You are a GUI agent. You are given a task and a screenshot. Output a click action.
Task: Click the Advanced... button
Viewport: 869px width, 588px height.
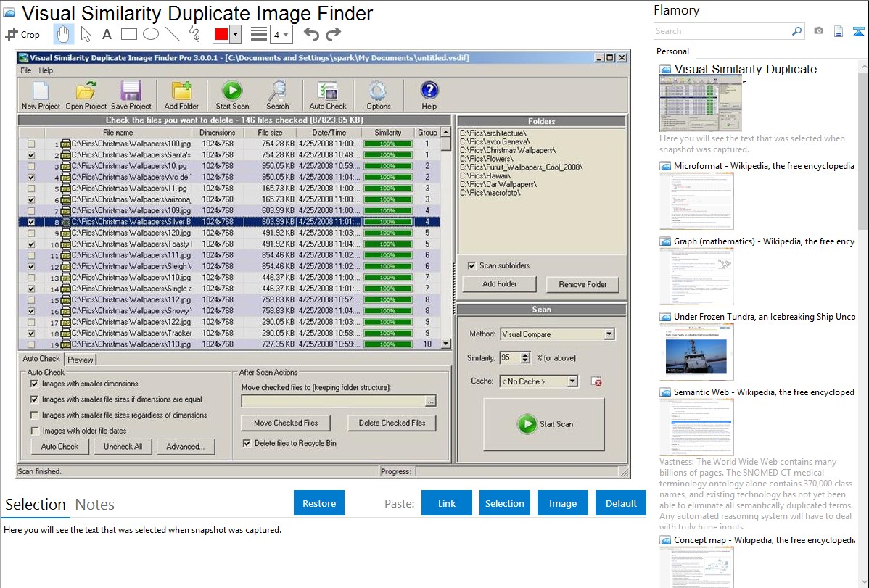[x=185, y=447]
